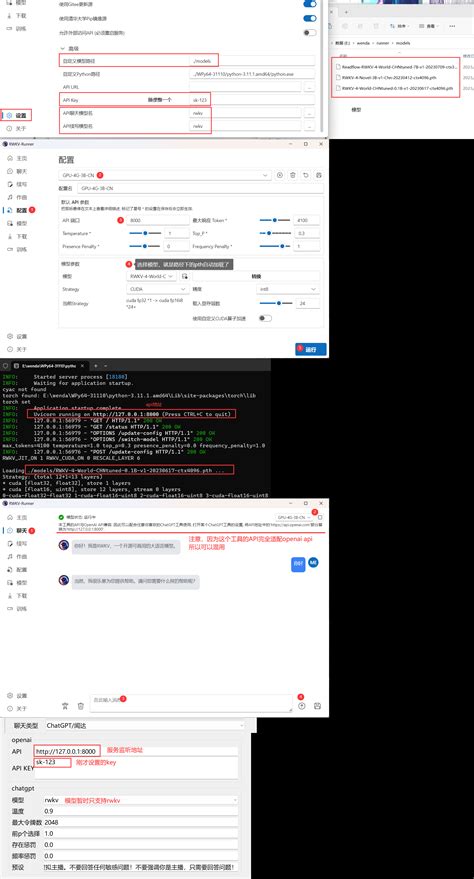Switch to 模型 in 配置 window sidebar

coord(17,223)
